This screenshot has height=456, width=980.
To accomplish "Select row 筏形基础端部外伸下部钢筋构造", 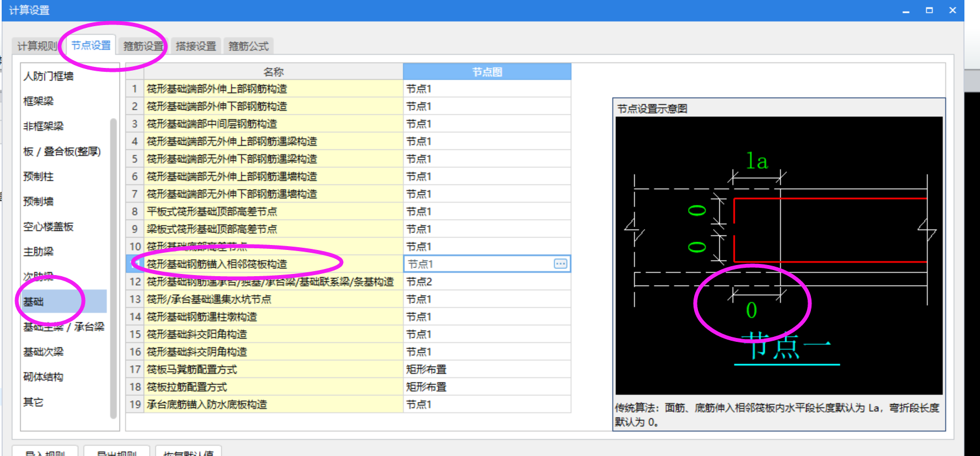I will (x=273, y=106).
